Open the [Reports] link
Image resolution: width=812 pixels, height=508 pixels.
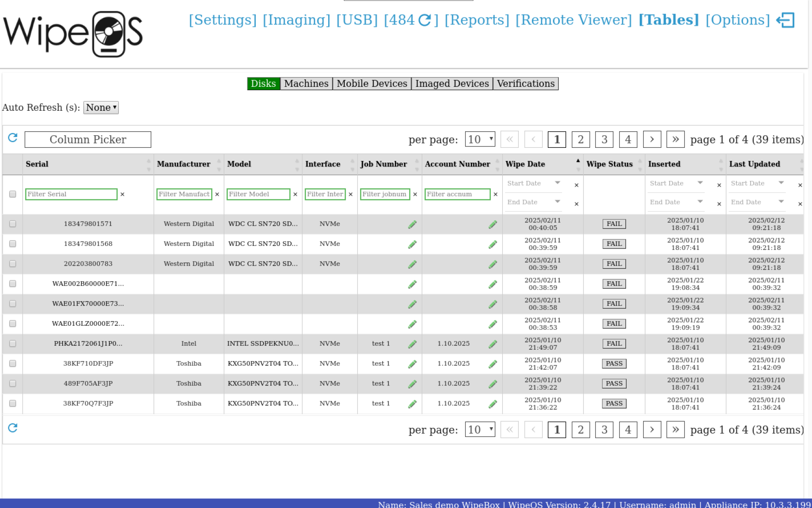[477, 20]
